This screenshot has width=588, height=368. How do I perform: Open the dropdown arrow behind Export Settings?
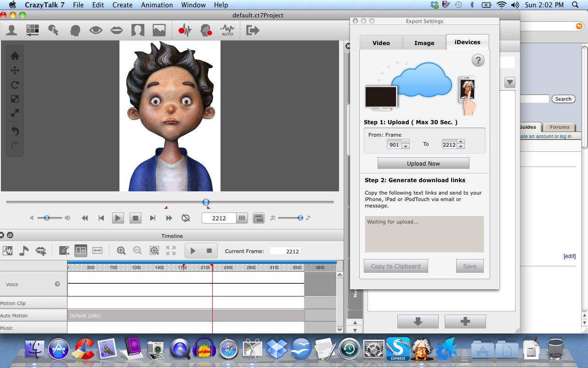[x=509, y=82]
